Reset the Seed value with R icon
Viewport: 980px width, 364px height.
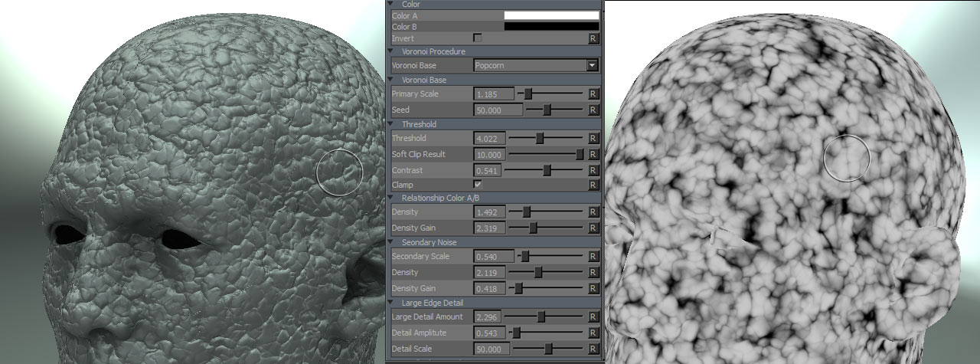[x=593, y=110]
